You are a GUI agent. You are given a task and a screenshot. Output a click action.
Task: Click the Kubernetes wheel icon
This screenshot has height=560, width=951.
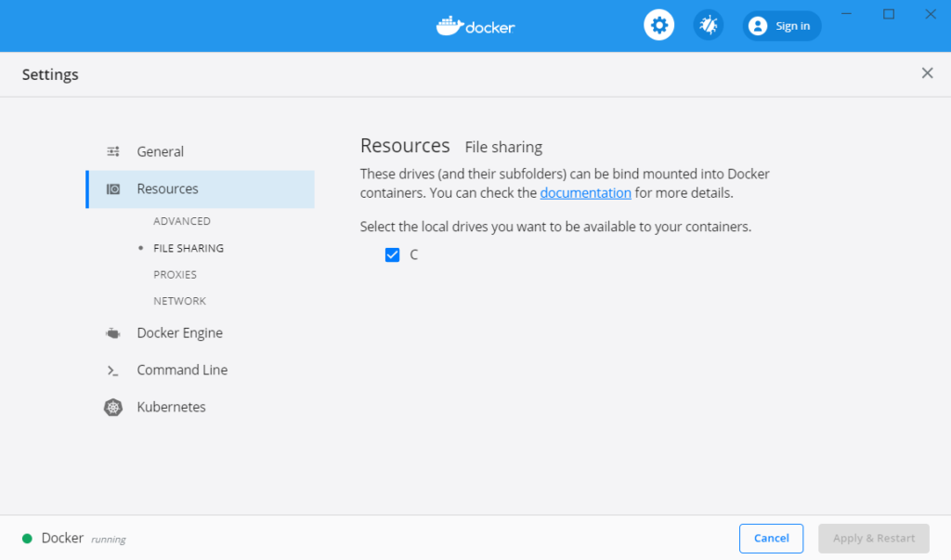tap(113, 407)
